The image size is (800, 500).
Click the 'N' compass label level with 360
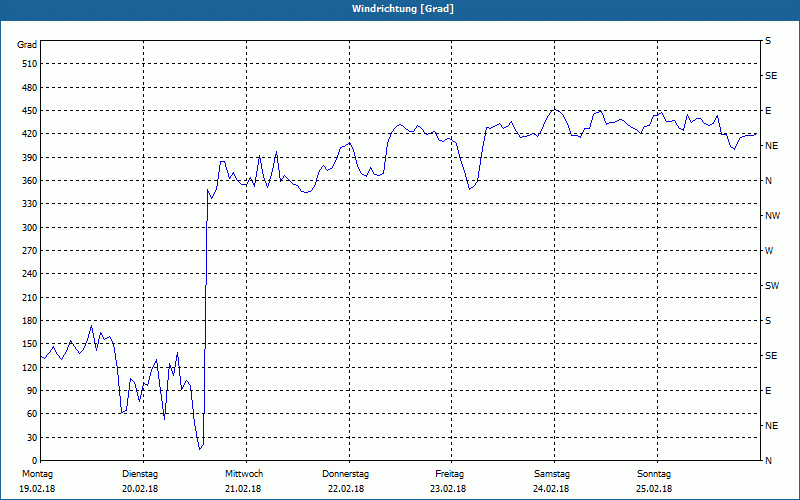pos(768,181)
